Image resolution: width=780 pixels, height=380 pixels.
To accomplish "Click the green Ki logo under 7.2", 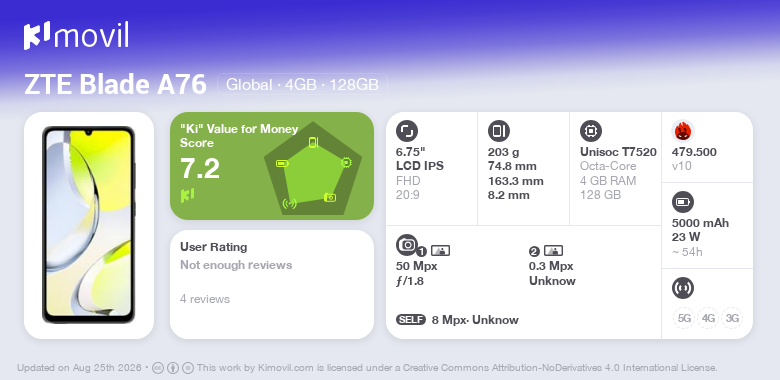I will pos(187,195).
